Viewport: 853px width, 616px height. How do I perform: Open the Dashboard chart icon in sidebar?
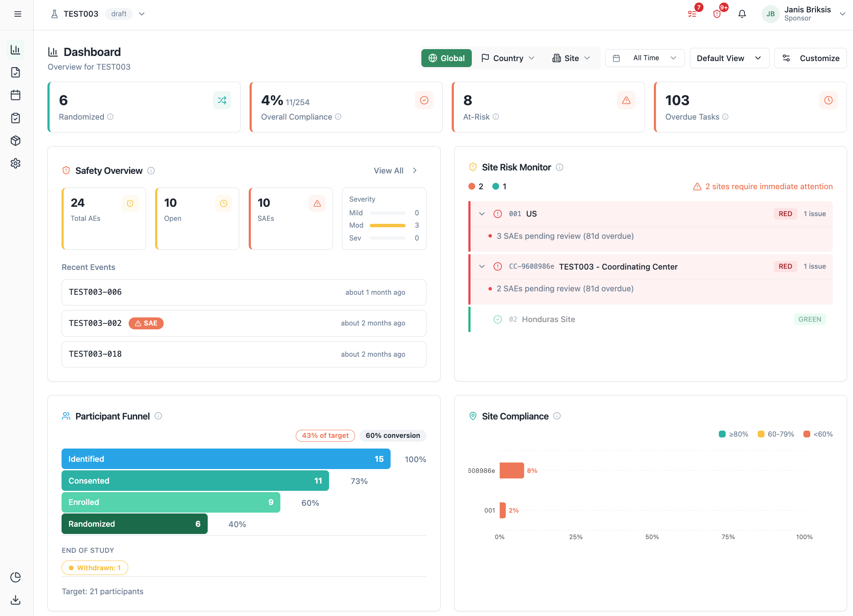click(x=16, y=50)
